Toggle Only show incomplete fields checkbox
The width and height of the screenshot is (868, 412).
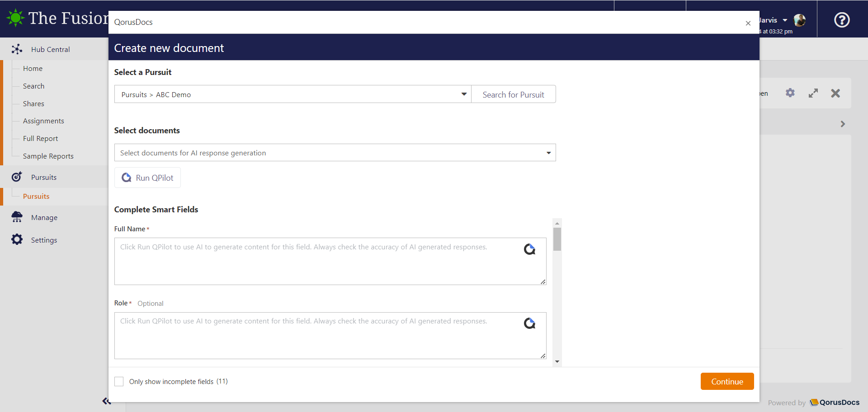(119, 381)
